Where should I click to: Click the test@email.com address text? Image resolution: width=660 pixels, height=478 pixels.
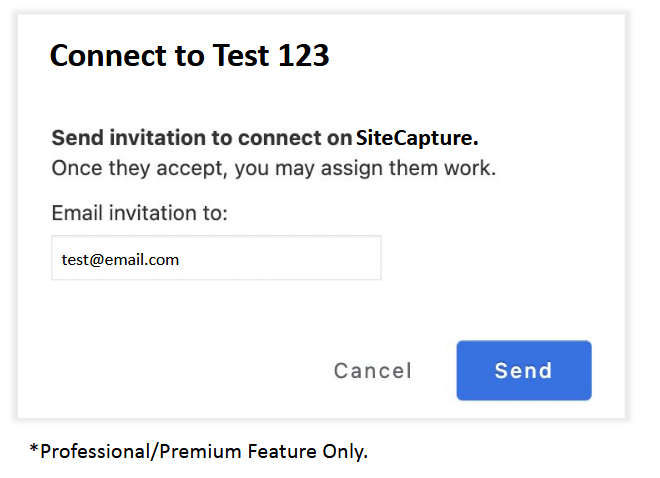(x=120, y=259)
